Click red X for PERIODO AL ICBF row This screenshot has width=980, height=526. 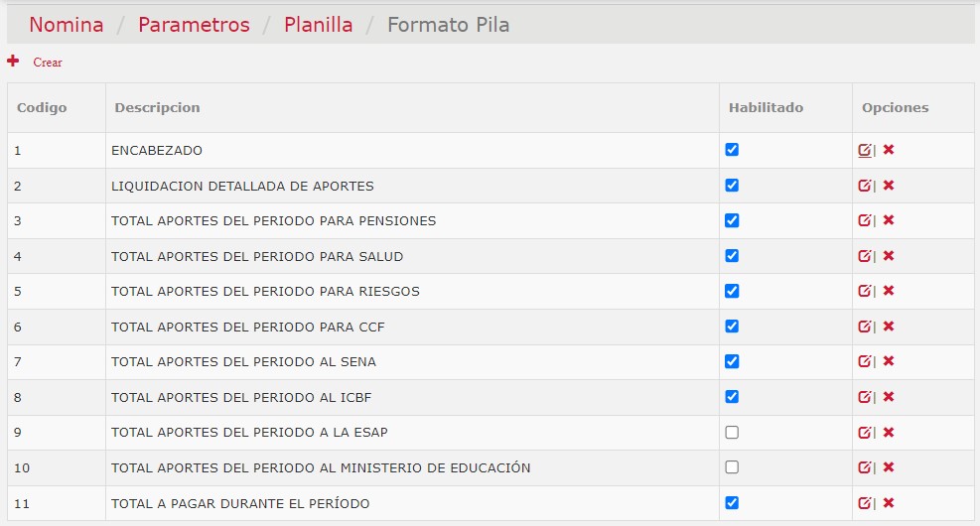click(889, 397)
